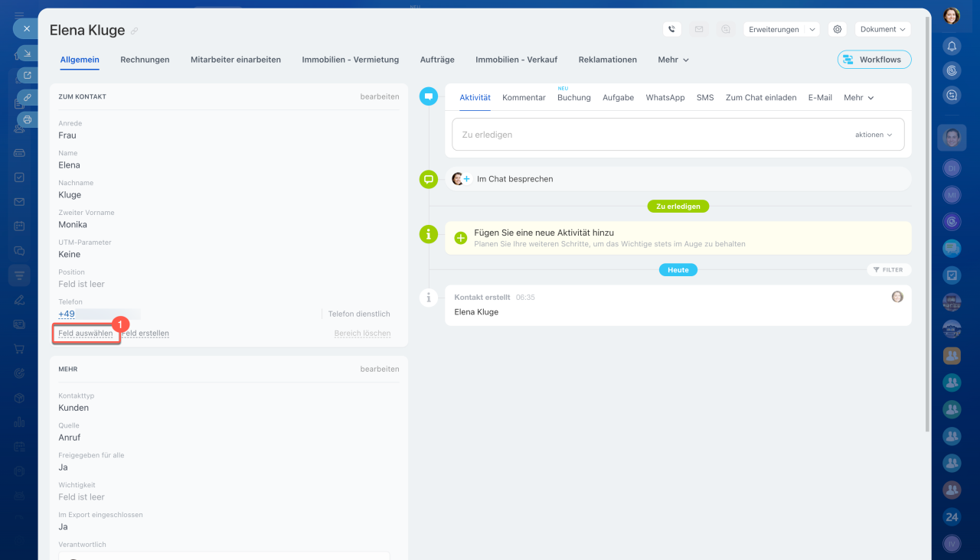Viewport: 980px width, 560px height.
Task: Click the green plus icon for new activity
Action: pyautogui.click(x=461, y=238)
